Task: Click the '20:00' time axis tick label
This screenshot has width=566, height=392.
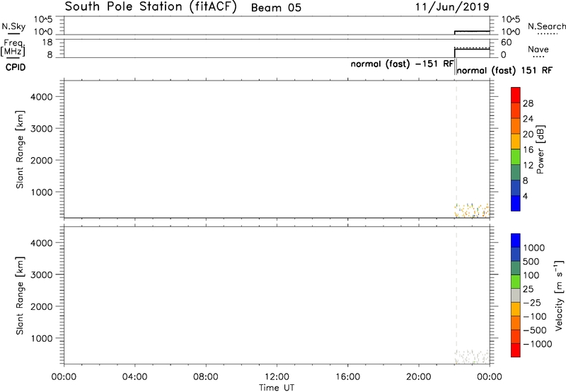Action: (x=419, y=377)
